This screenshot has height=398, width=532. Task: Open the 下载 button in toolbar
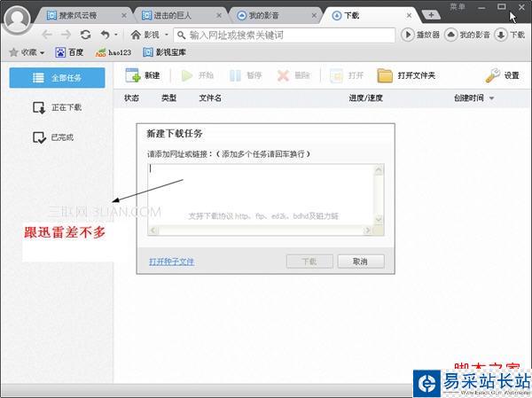[510, 35]
